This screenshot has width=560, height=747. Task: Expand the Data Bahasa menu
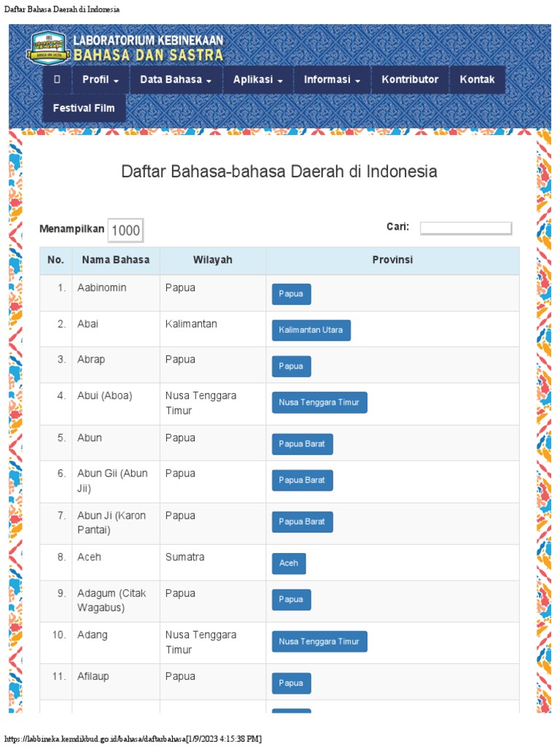176,80
